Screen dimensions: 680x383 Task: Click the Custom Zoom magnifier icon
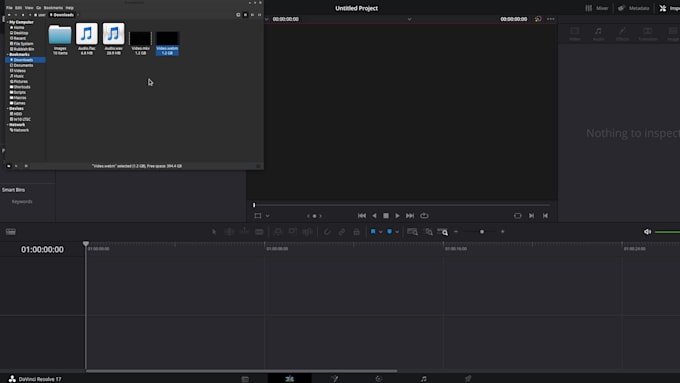443,232
